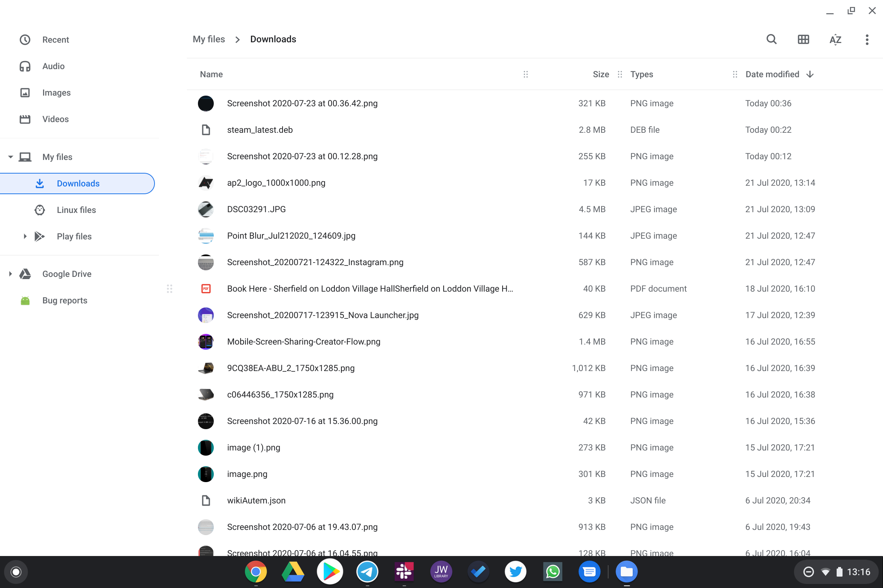Select the wikiAutem.json file
Image resolution: width=883 pixels, height=588 pixels.
click(256, 500)
